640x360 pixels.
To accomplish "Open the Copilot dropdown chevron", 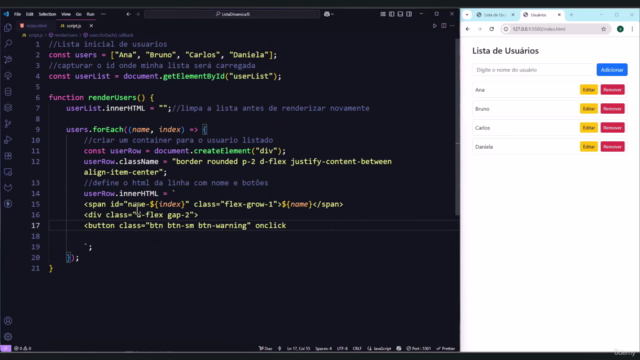I will (x=333, y=14).
